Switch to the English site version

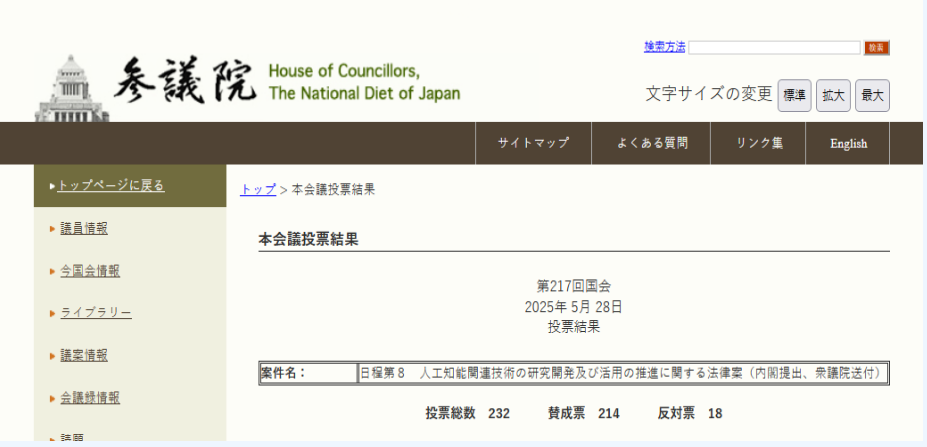pos(848,143)
